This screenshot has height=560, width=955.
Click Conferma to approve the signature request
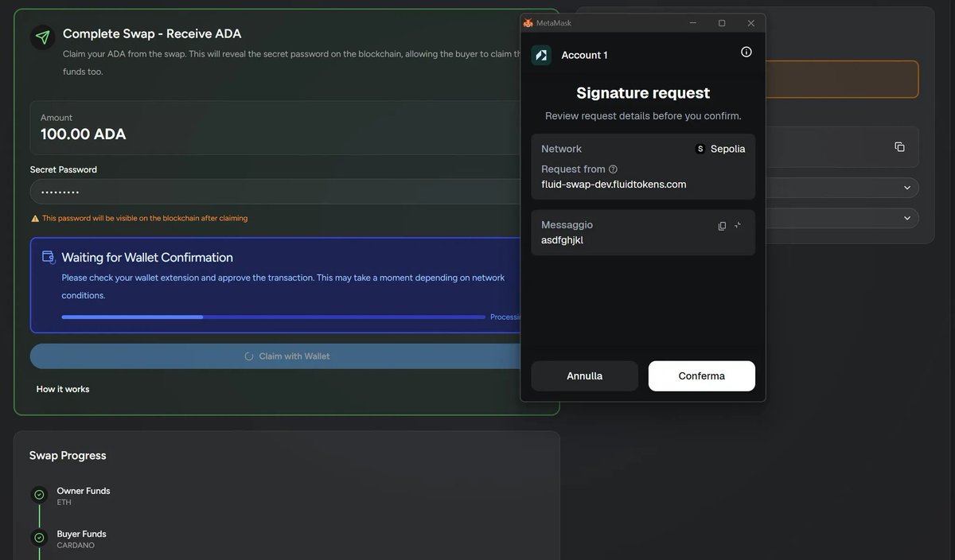[x=701, y=375]
